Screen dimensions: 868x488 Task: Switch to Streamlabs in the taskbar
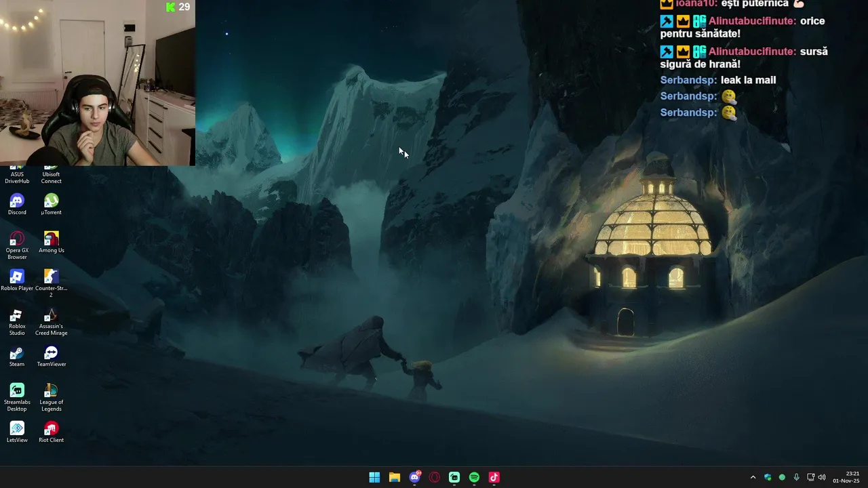[x=454, y=477]
